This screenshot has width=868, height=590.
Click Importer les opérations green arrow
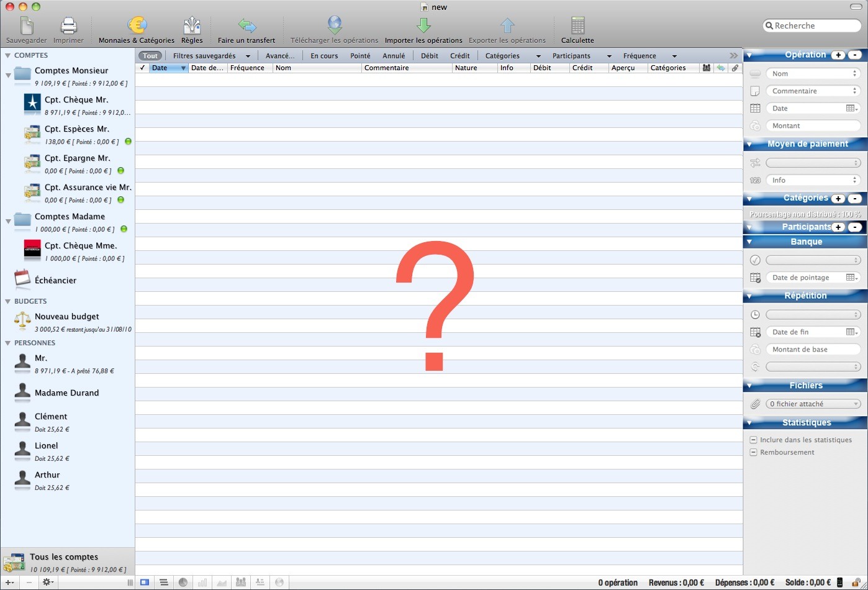[423, 26]
